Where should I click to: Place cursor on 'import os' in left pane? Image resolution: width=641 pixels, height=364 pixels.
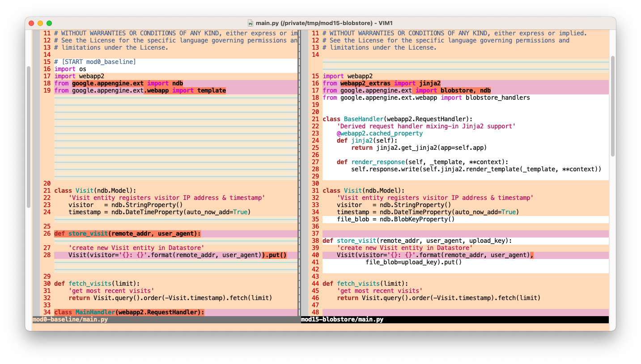(x=70, y=69)
